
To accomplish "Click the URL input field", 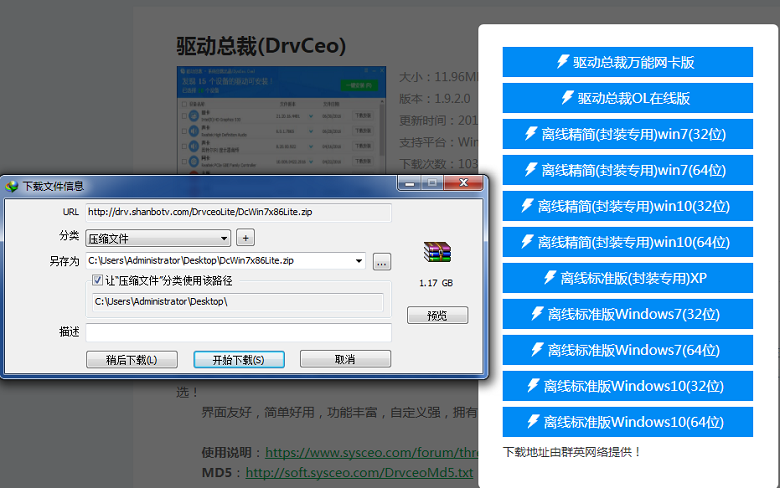I will 238,212.
